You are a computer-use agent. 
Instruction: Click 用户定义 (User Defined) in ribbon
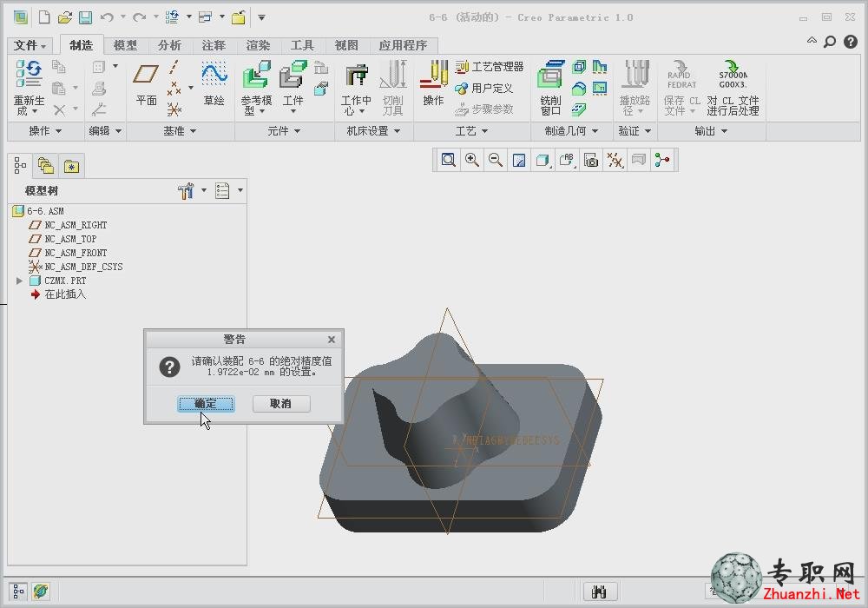[483, 88]
